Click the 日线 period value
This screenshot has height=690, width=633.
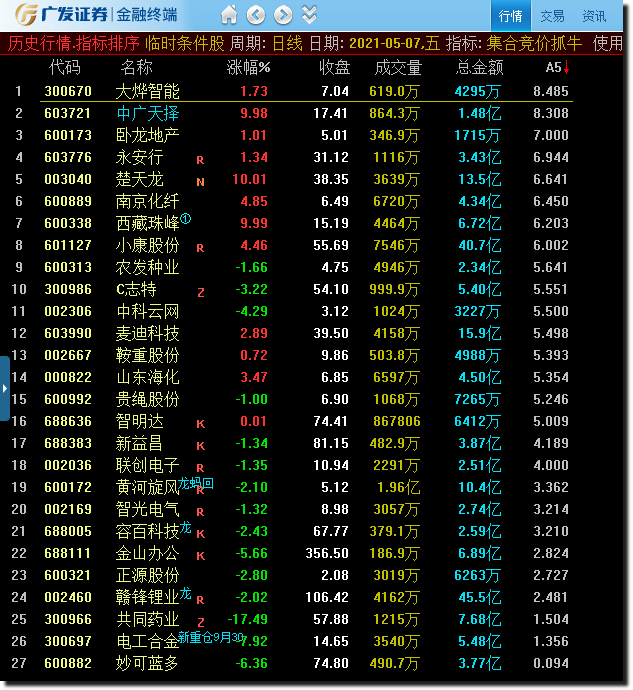click(x=287, y=43)
